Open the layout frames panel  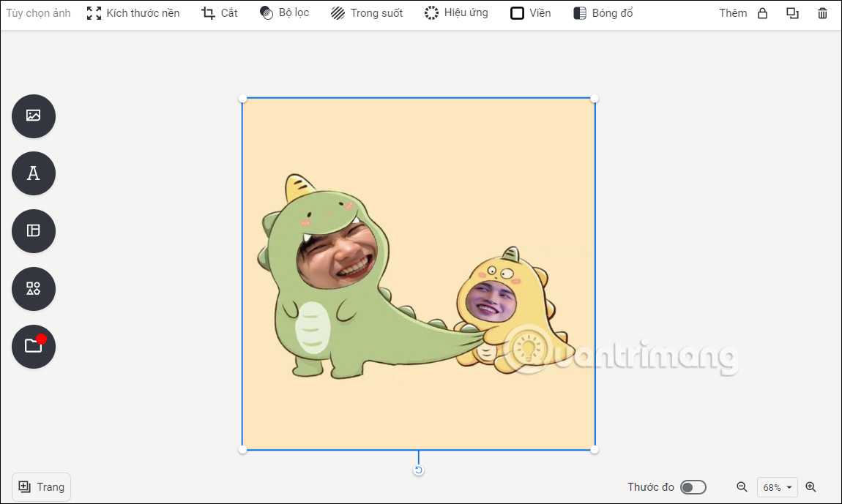(33, 231)
